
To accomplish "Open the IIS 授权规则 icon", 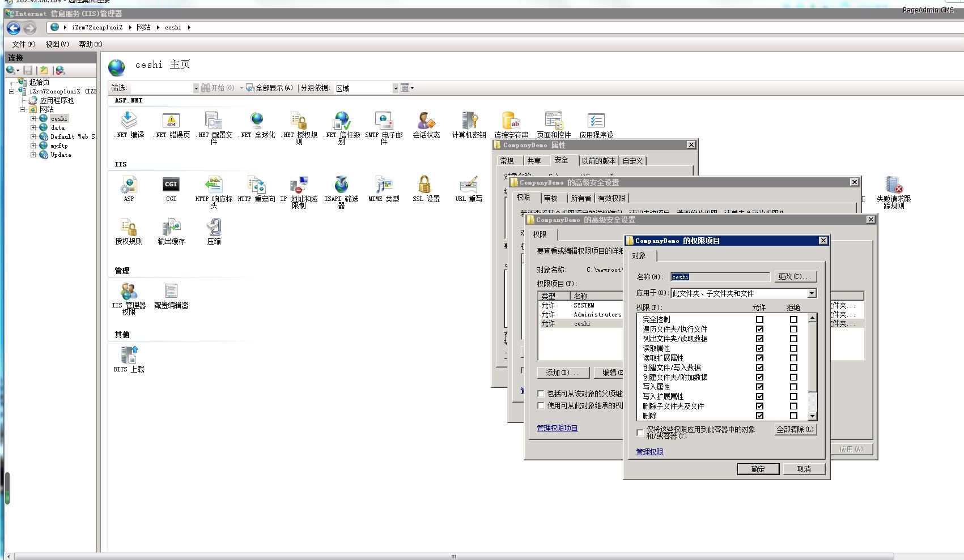I will (x=129, y=227).
